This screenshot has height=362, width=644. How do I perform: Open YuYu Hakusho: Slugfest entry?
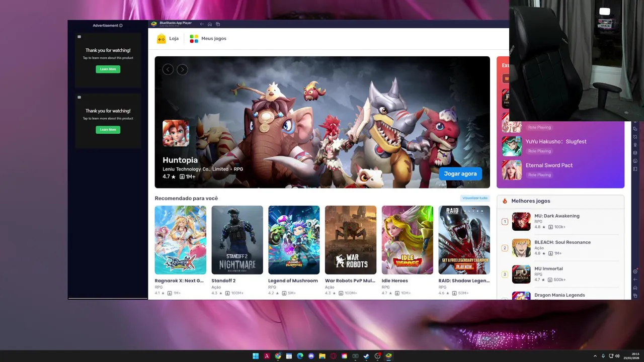[x=560, y=146]
